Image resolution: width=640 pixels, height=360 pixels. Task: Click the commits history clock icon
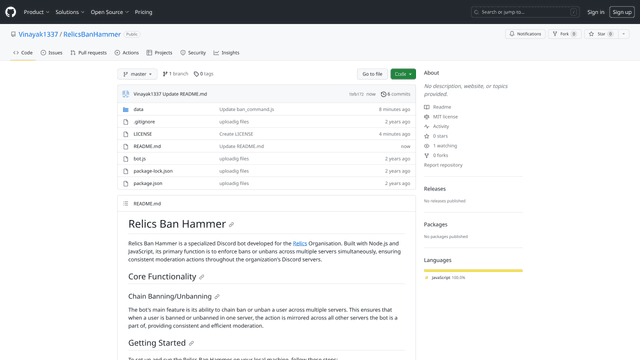(x=383, y=94)
